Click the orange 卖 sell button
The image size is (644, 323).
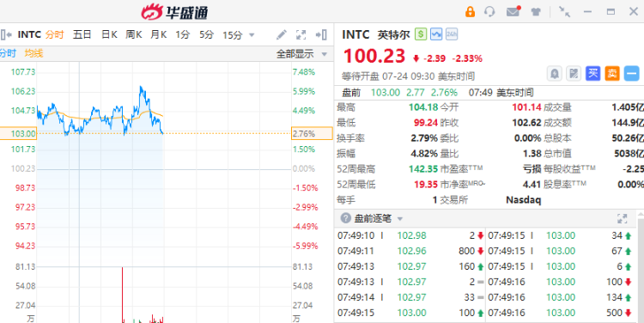point(612,74)
